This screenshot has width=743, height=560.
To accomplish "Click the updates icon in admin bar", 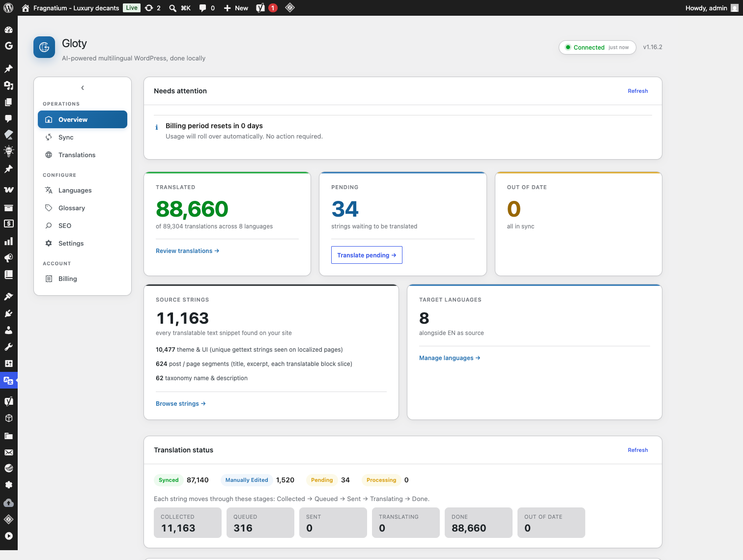I will click(152, 8).
